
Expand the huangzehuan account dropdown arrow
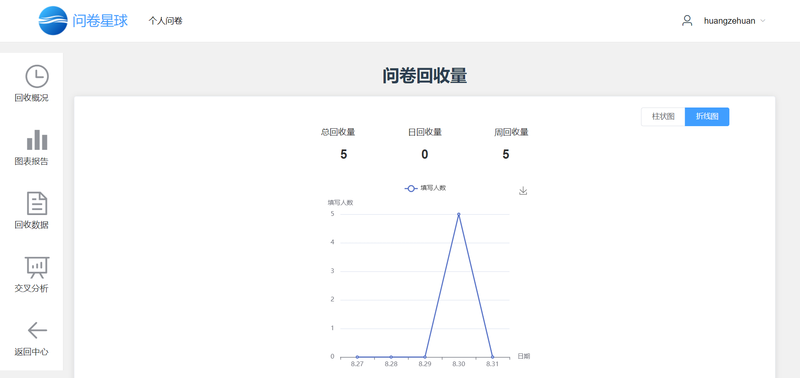pyautogui.click(x=763, y=21)
